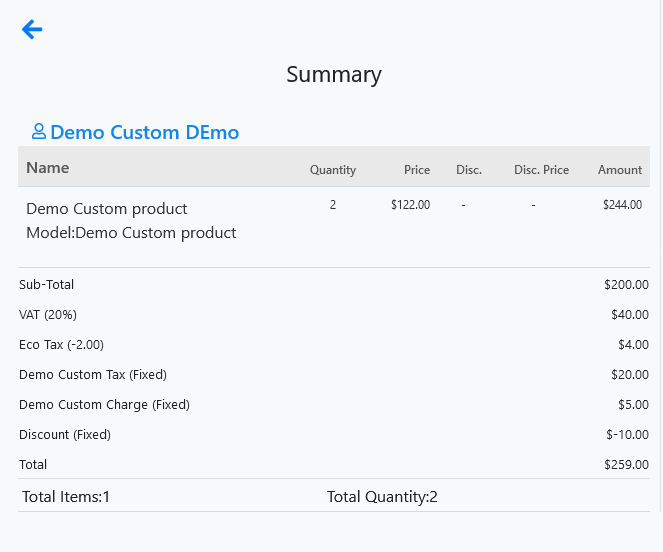Select the Demo Custom product row name

pos(107,209)
